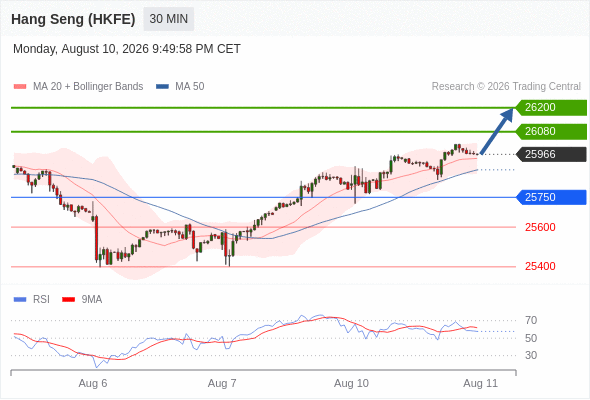Click the Aug 7 date axis label
Viewport: 590px width, 400px height.
(222, 383)
